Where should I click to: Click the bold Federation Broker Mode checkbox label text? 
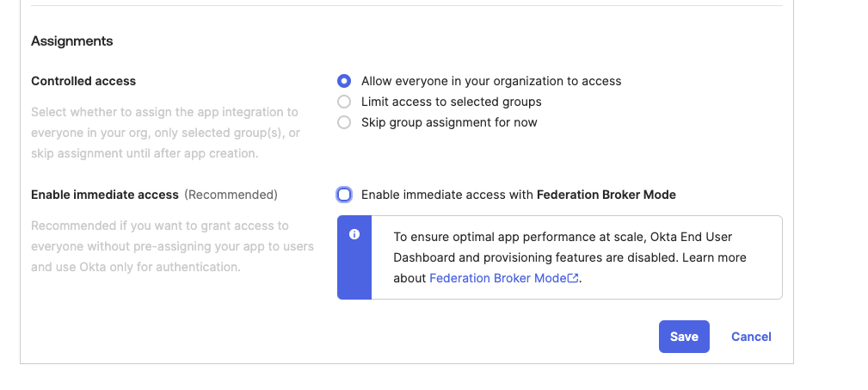(x=606, y=195)
